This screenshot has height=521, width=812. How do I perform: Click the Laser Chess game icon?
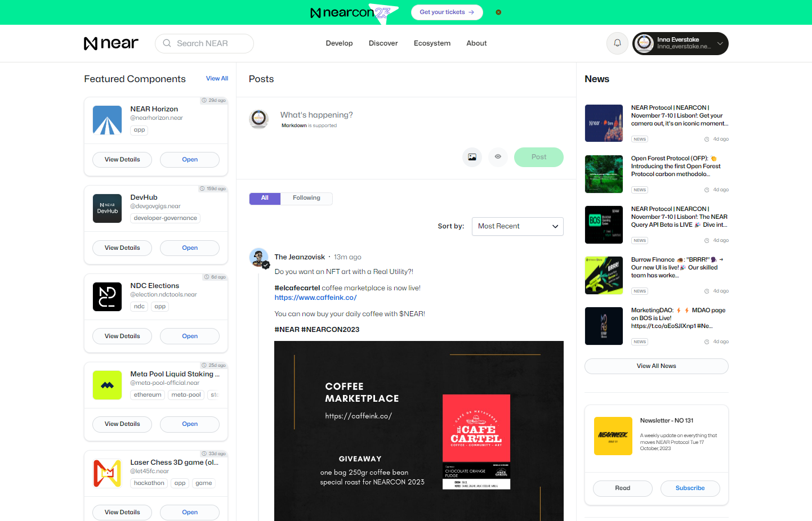click(107, 474)
